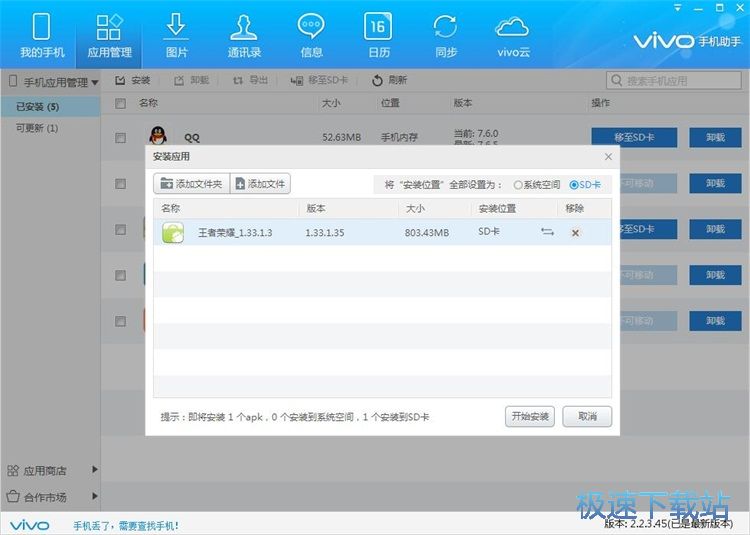Image resolution: width=750 pixels, height=535 pixels.
Task: Click the 卸载 toolbar icon in app list
Action: coord(179,80)
